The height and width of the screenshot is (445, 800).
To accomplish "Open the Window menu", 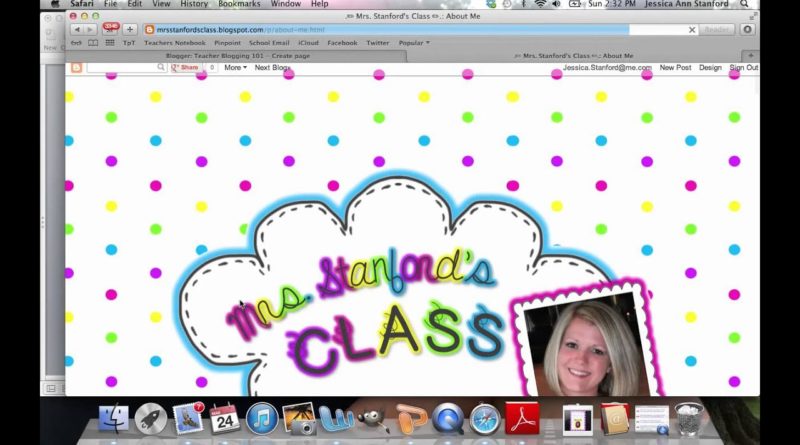I will click(286, 4).
